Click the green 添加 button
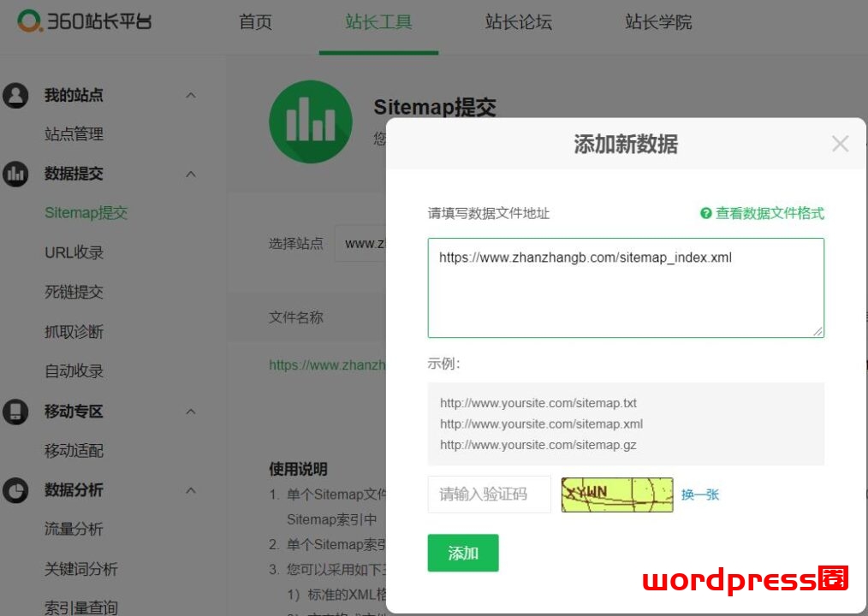This screenshot has width=868, height=616. tap(463, 553)
